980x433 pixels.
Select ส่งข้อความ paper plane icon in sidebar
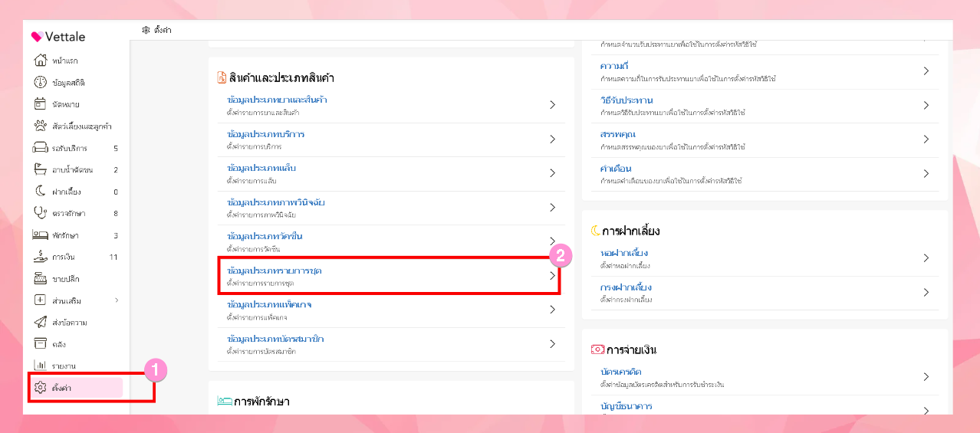(41, 322)
